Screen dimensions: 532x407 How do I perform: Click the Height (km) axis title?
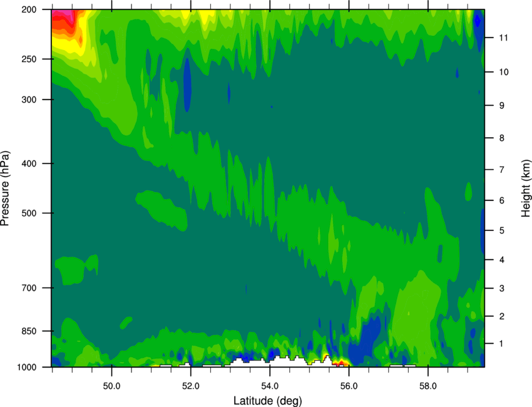526,188
